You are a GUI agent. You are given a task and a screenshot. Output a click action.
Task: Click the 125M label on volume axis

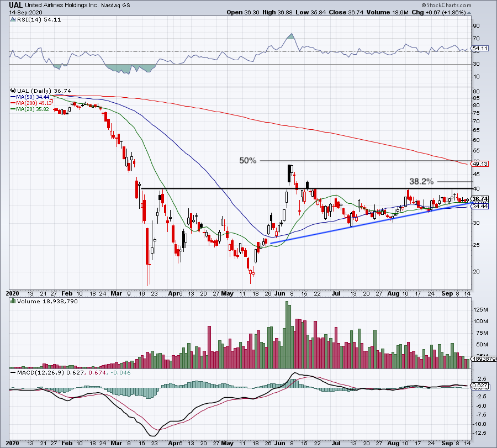click(481, 309)
